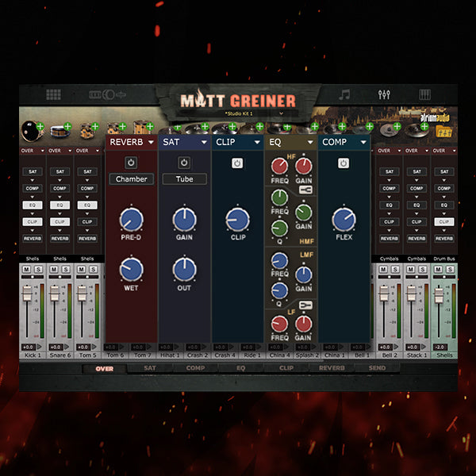Viewport: 476px width, 476px height.
Task: Mute the Kick 1 channel
Action: [x=26, y=270]
